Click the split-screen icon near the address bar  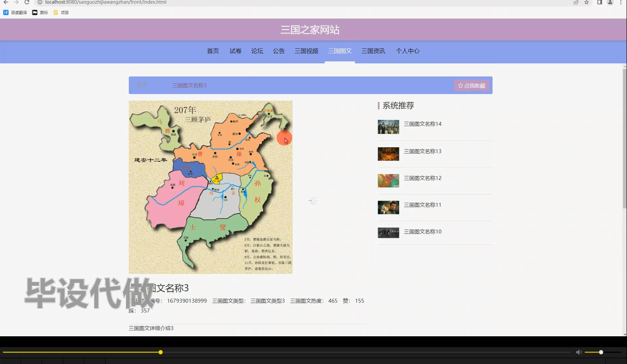[x=599, y=3]
